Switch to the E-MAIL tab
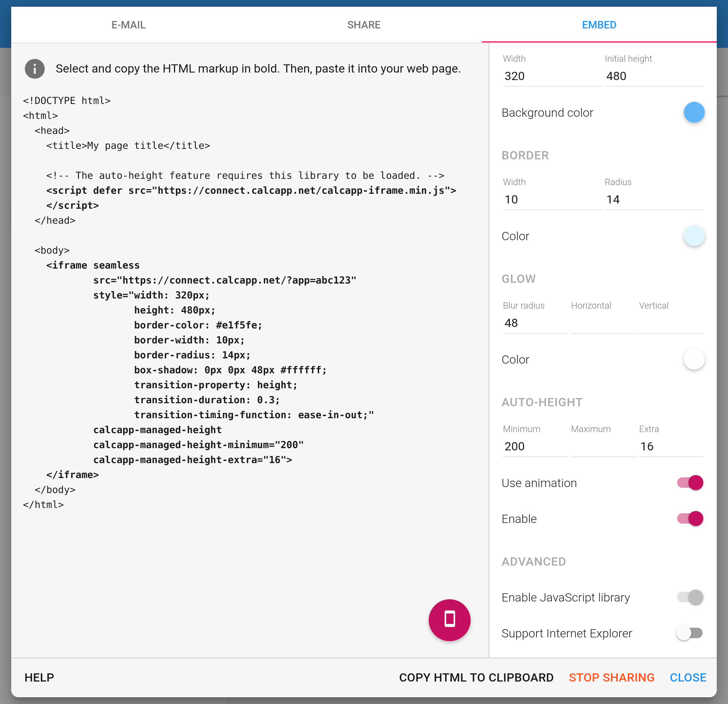 [129, 25]
